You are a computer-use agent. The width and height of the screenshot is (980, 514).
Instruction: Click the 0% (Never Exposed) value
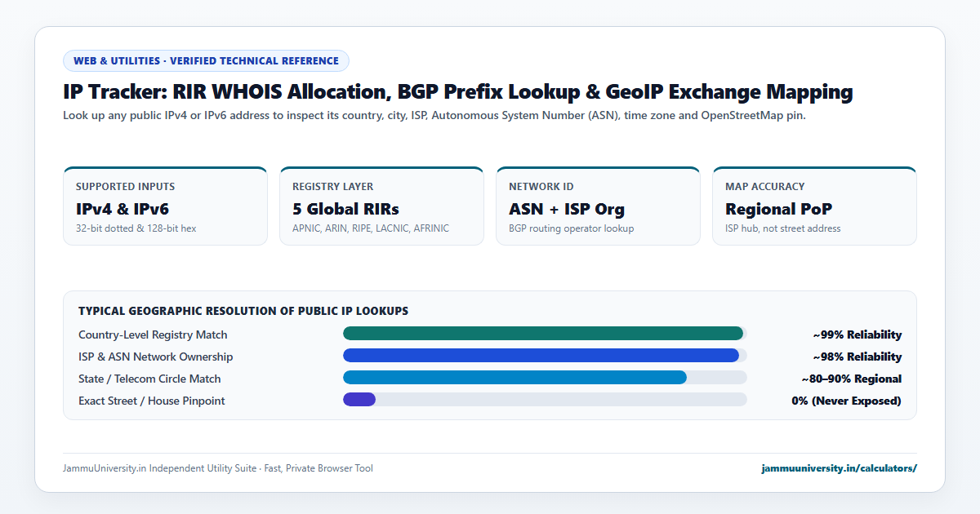(x=847, y=401)
